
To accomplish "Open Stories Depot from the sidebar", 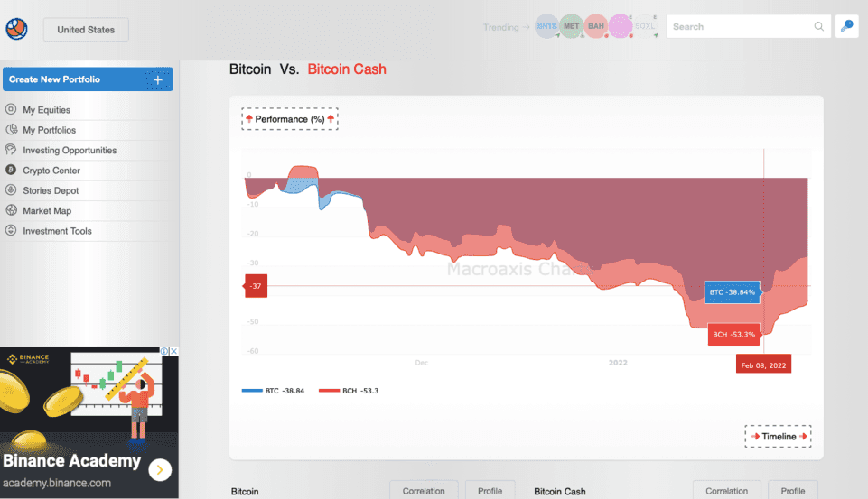I will pyautogui.click(x=51, y=190).
